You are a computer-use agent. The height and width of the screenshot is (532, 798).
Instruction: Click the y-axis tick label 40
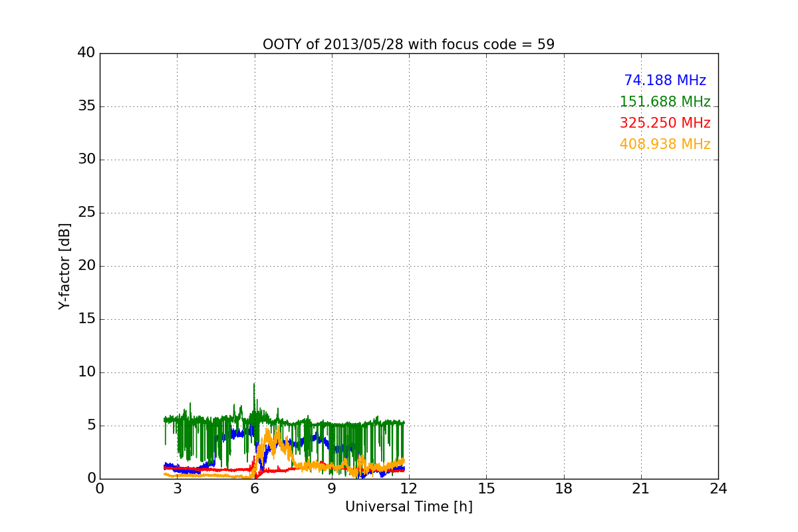(x=86, y=53)
